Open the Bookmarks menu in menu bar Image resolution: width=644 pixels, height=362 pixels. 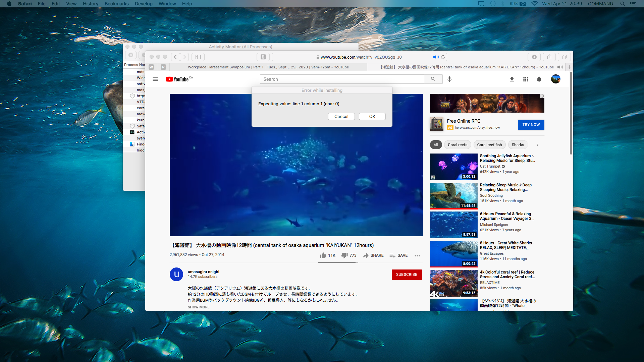(116, 4)
